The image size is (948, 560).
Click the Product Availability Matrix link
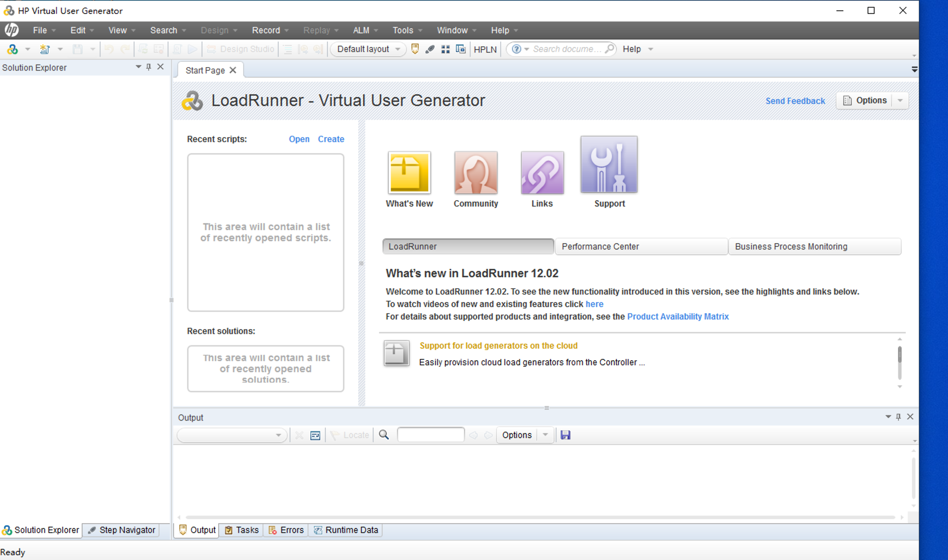tap(678, 317)
